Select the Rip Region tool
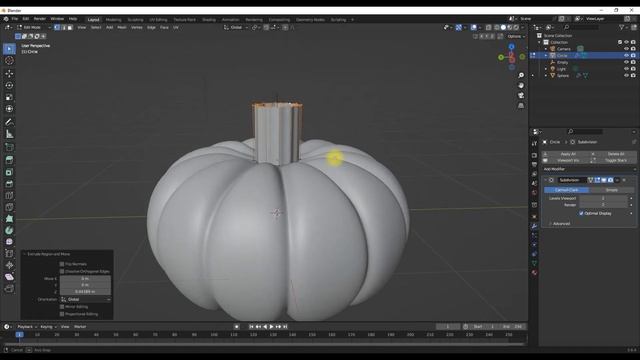 (x=9, y=289)
